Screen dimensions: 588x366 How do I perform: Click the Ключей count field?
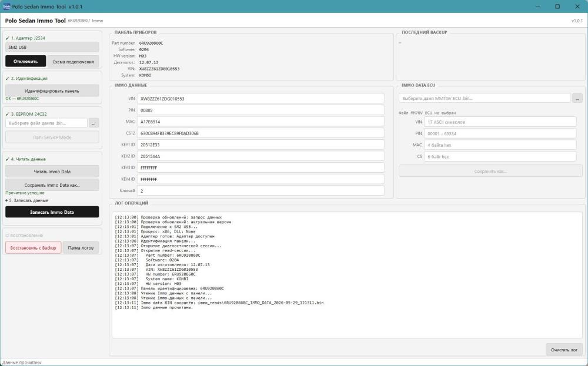tap(260, 191)
